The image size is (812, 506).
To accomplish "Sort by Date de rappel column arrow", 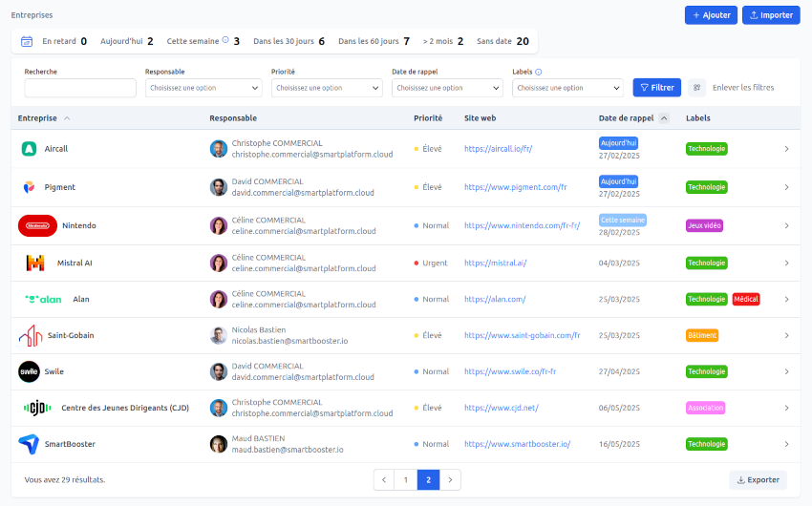I will pos(664,118).
